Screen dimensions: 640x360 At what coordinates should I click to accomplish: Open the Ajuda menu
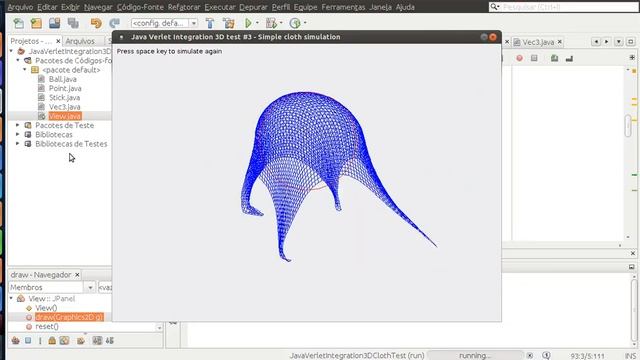click(405, 7)
